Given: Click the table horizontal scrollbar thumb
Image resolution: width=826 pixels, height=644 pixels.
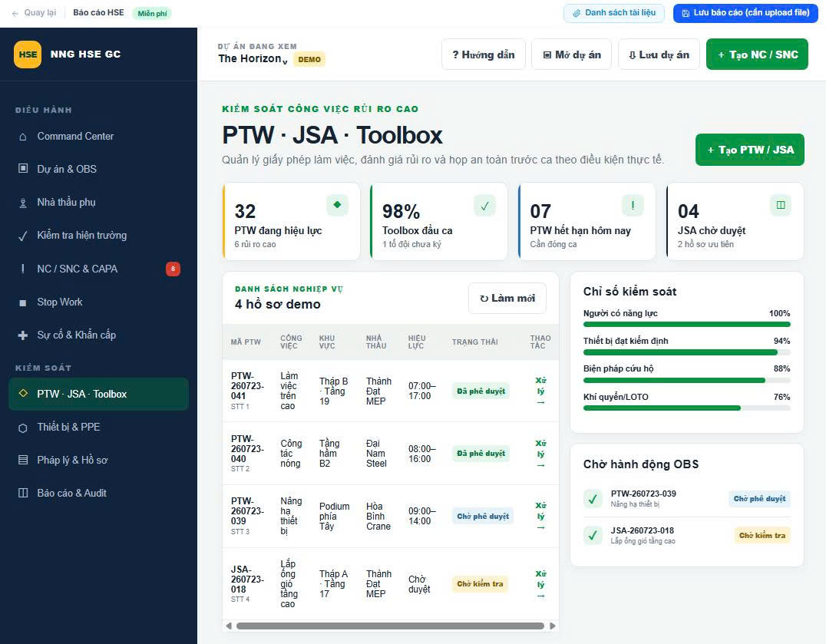Looking at the screenshot, I should (x=390, y=626).
